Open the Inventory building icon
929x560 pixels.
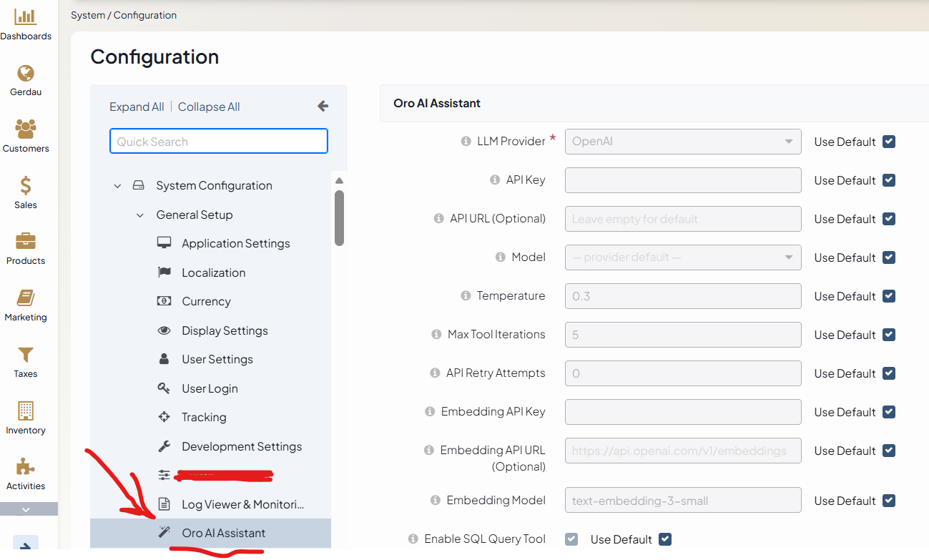tap(26, 411)
